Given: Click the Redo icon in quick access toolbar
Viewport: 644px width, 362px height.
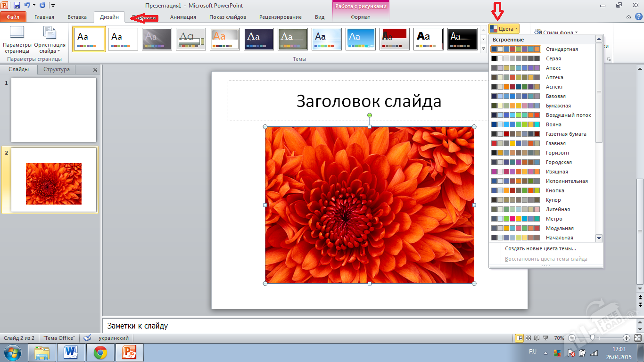Looking at the screenshot, I should 42,5.
